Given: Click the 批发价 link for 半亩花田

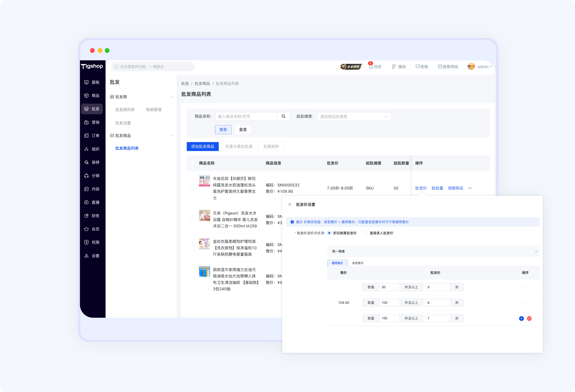Looking at the screenshot, I should click(x=421, y=188).
